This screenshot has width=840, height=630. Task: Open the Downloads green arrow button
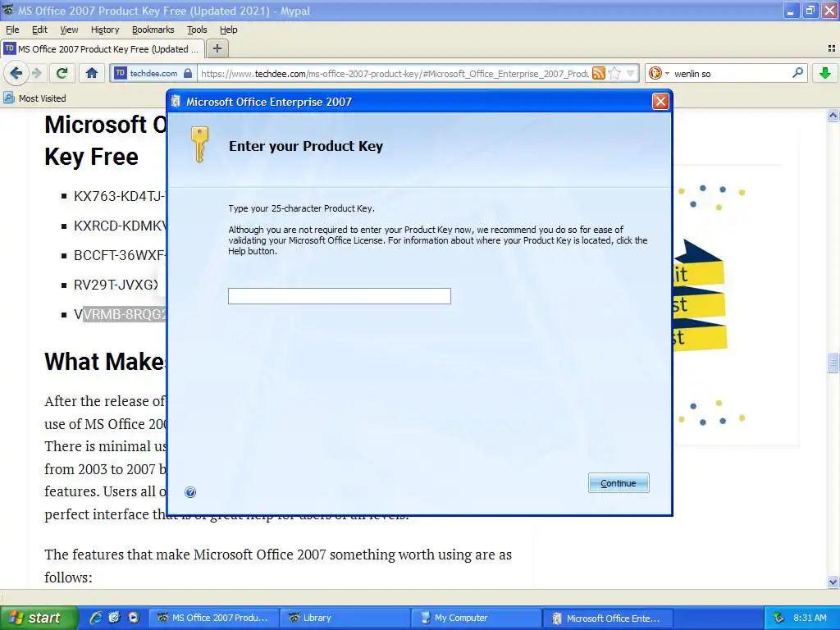point(825,73)
